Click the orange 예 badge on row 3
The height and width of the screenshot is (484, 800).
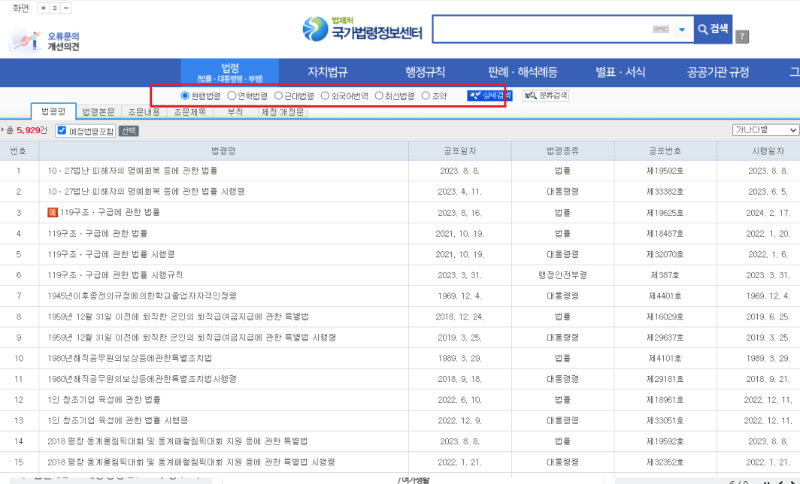coord(52,212)
